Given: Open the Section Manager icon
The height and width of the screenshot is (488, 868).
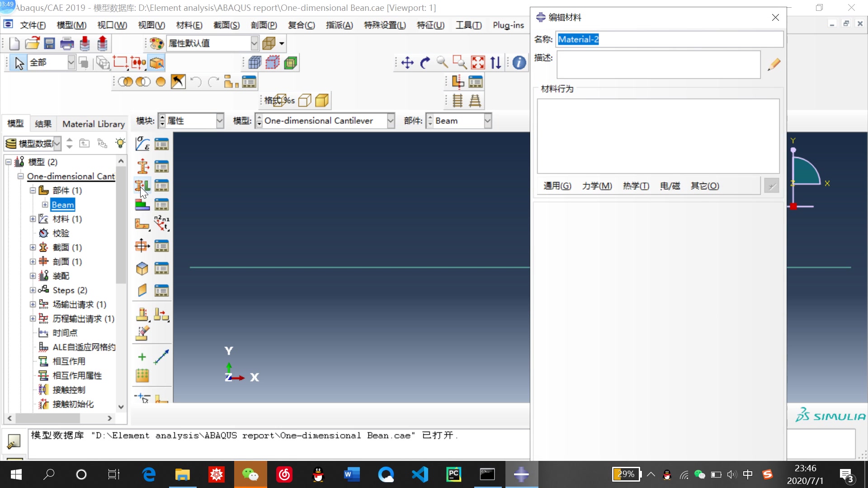Looking at the screenshot, I should pyautogui.click(x=161, y=166).
